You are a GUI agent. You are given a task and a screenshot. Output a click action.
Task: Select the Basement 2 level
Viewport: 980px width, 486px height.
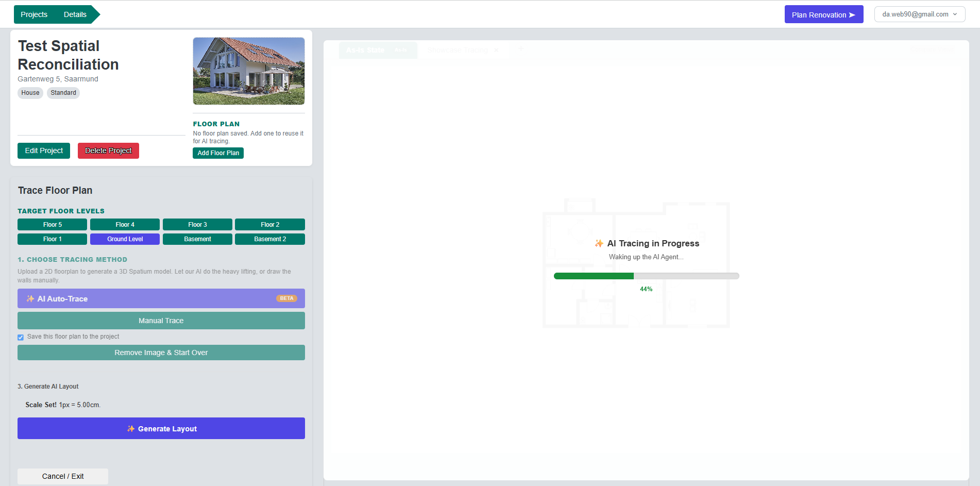pyautogui.click(x=270, y=239)
